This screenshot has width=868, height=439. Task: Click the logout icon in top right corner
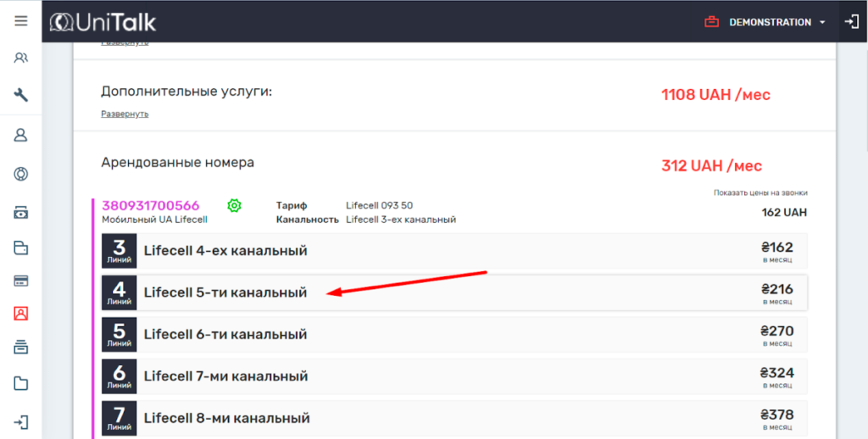coord(852,22)
